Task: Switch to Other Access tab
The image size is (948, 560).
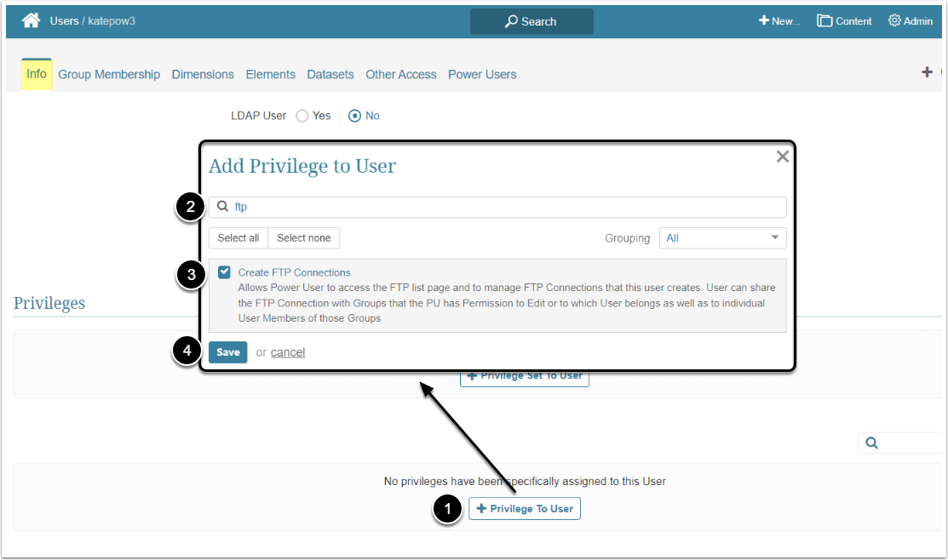Action: [401, 74]
